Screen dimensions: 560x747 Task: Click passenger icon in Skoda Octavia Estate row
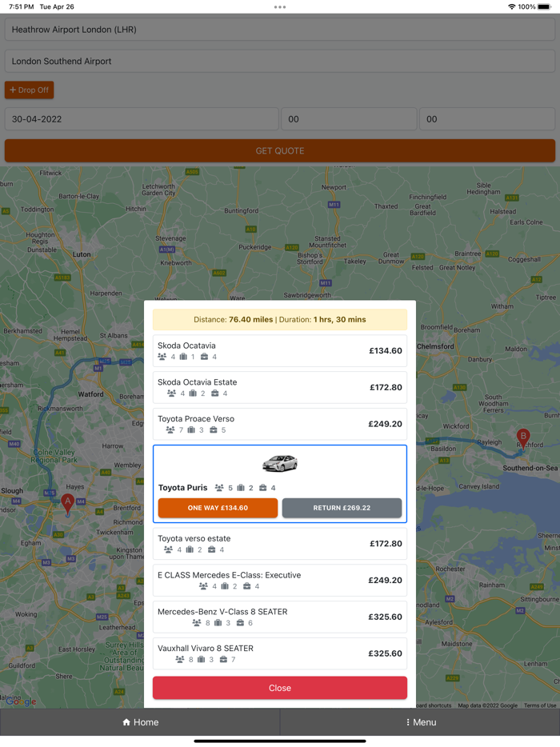coord(171,393)
